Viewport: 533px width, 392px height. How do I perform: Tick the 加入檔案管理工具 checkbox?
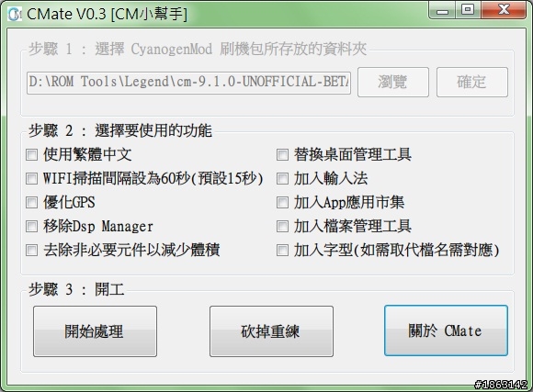point(282,227)
